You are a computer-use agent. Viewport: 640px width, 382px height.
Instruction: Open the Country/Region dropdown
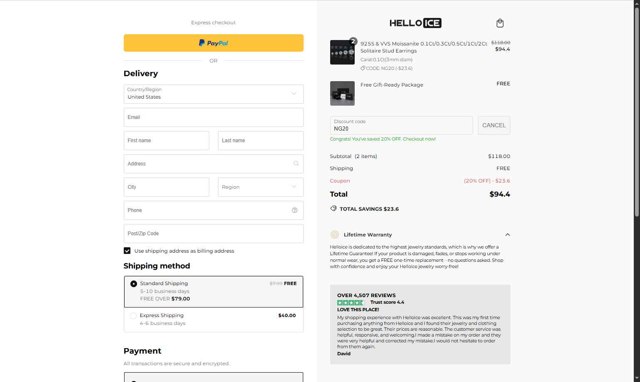pos(213,94)
